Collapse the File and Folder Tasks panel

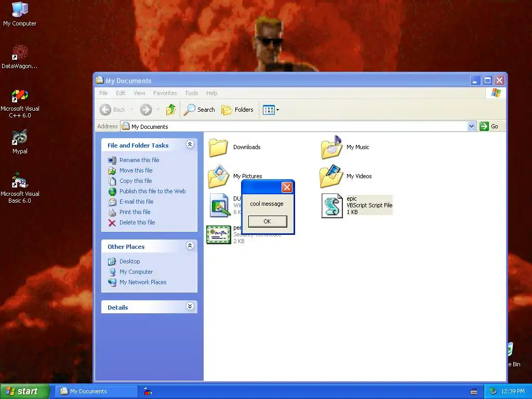click(190, 144)
